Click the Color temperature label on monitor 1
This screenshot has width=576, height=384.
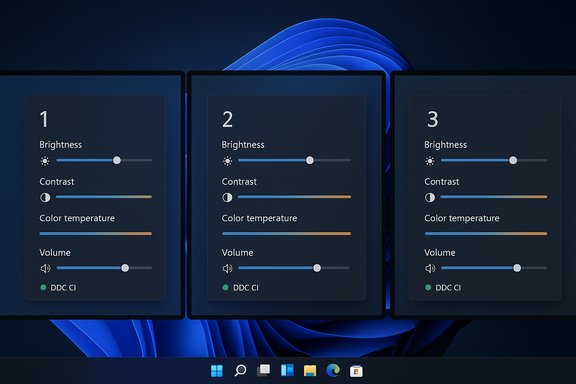click(77, 218)
